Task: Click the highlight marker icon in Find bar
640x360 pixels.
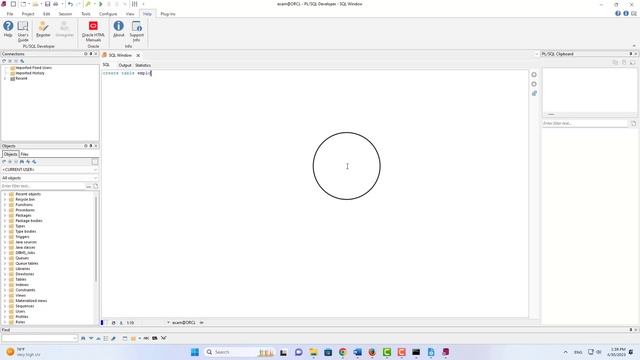Action: tap(113, 338)
